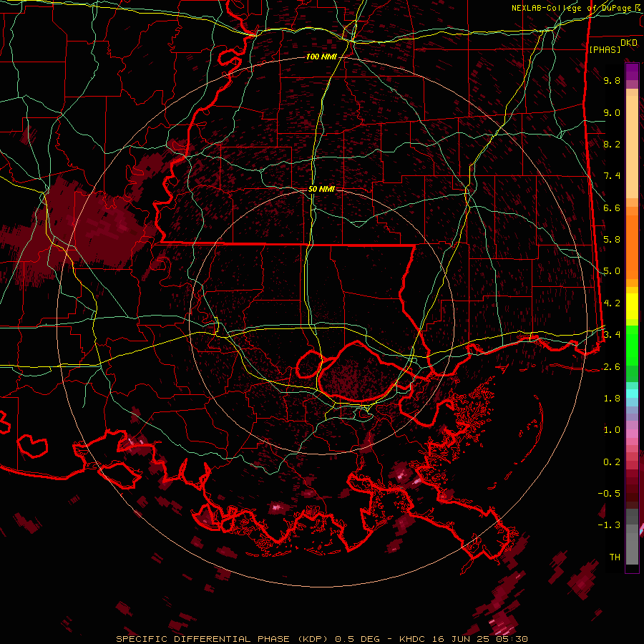Click the 100 NMI range ring label
This screenshot has height=644, width=644.
click(x=321, y=57)
